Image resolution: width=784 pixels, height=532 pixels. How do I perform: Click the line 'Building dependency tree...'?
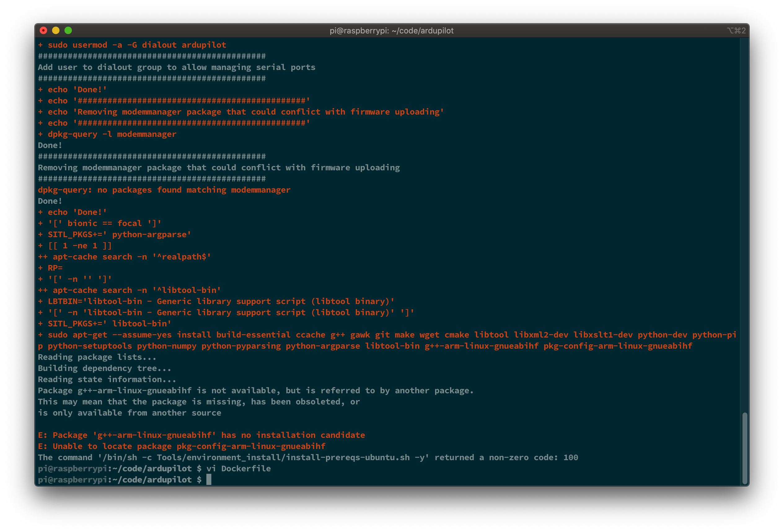(x=104, y=368)
